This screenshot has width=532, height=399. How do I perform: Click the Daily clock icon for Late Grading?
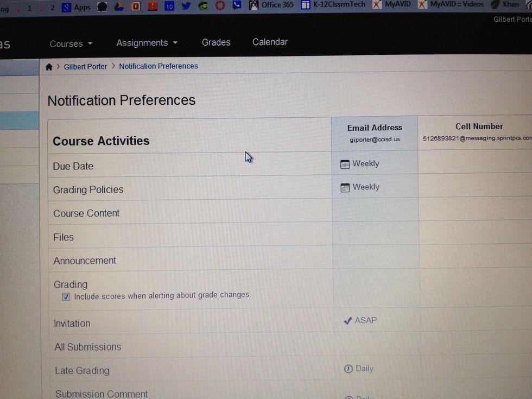(349, 369)
